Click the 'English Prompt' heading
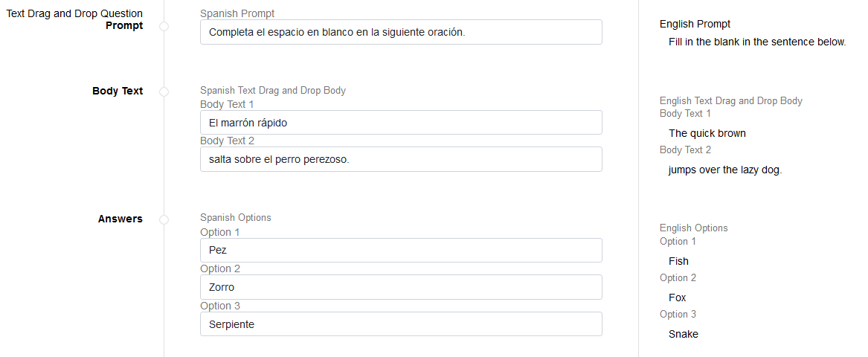Screen dimensions: 868x357 tap(695, 24)
